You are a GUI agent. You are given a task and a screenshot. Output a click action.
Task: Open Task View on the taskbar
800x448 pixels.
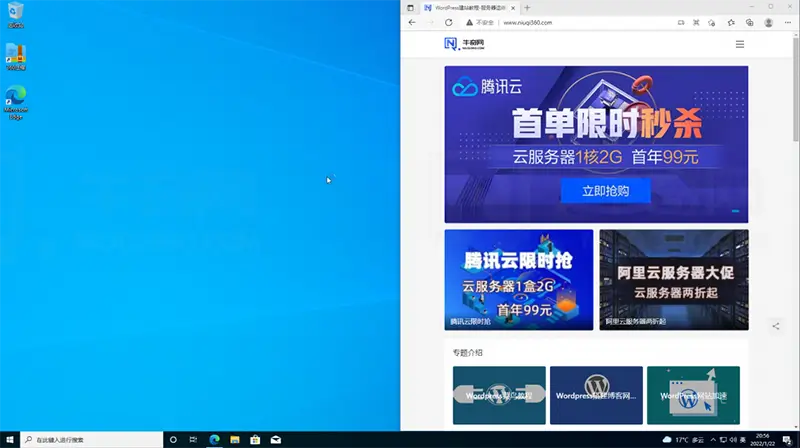[x=193, y=439]
